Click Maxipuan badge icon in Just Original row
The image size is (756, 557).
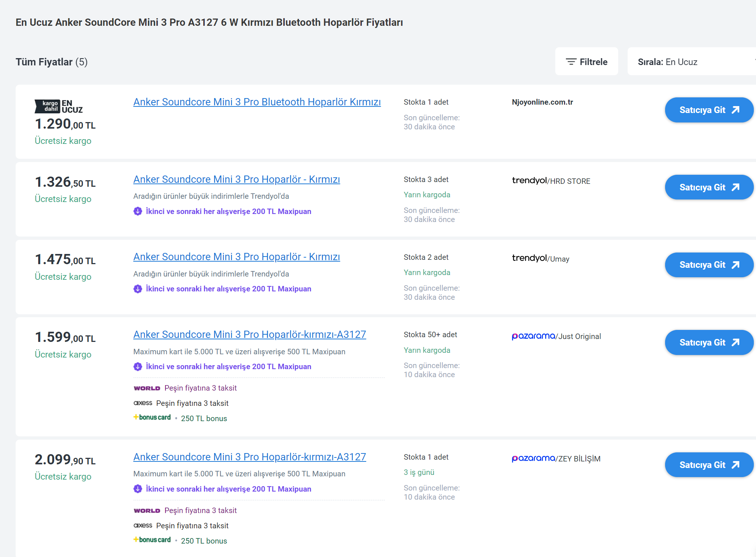(x=138, y=367)
